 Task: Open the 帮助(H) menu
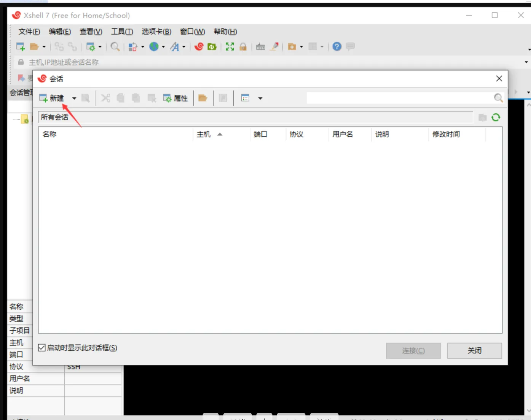click(x=225, y=32)
